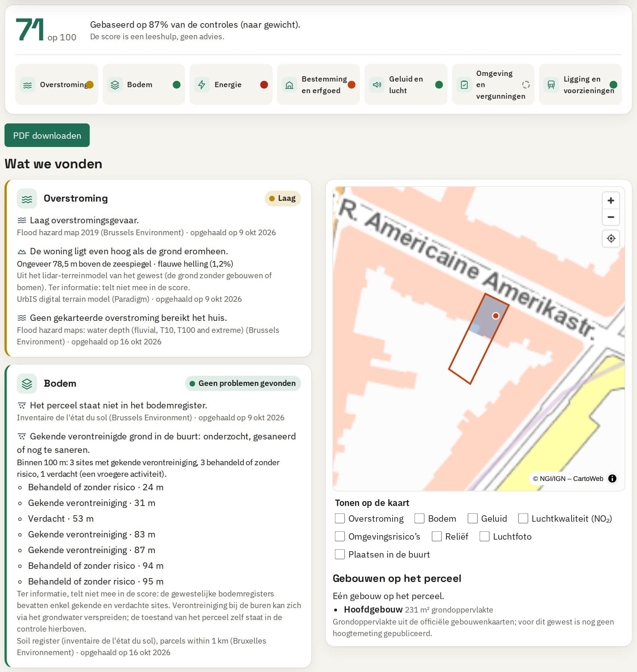Show the Luchtfoto layer checkbox
Screen dimensions: 637x672
(484, 536)
